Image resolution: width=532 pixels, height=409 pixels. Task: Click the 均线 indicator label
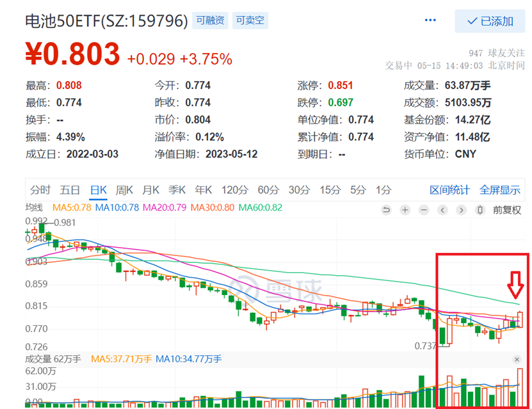coord(35,207)
